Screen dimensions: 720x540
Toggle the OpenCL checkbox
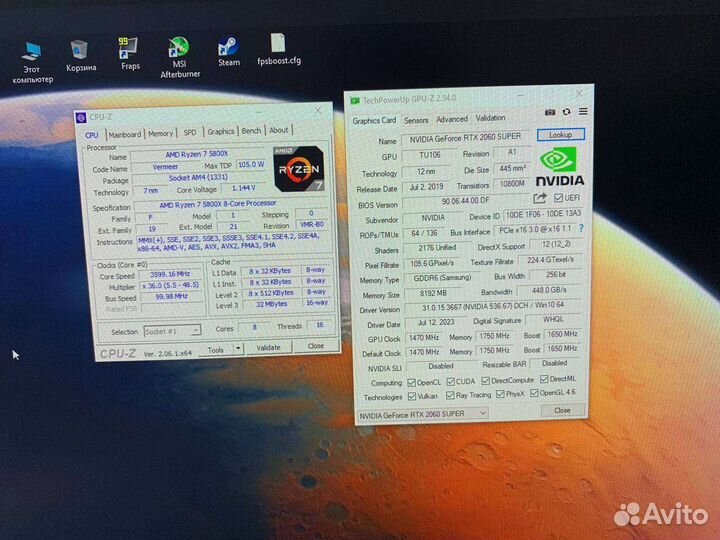coord(410,381)
